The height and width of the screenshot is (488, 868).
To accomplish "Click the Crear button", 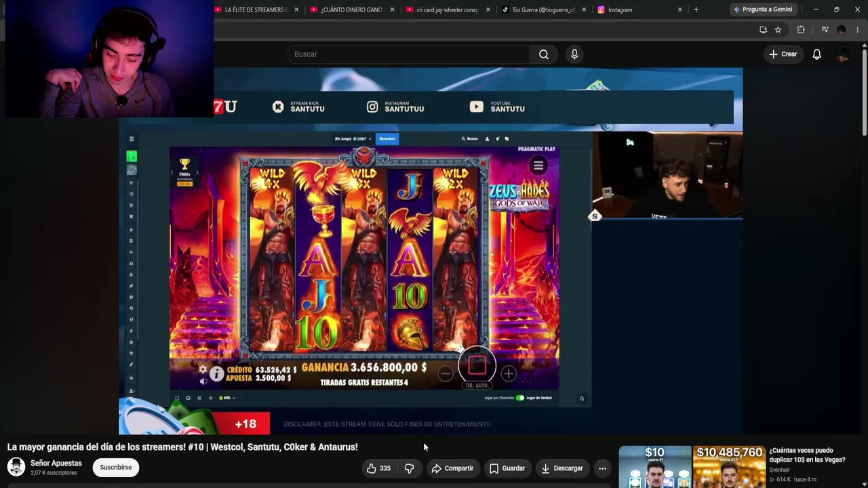I will coord(783,54).
